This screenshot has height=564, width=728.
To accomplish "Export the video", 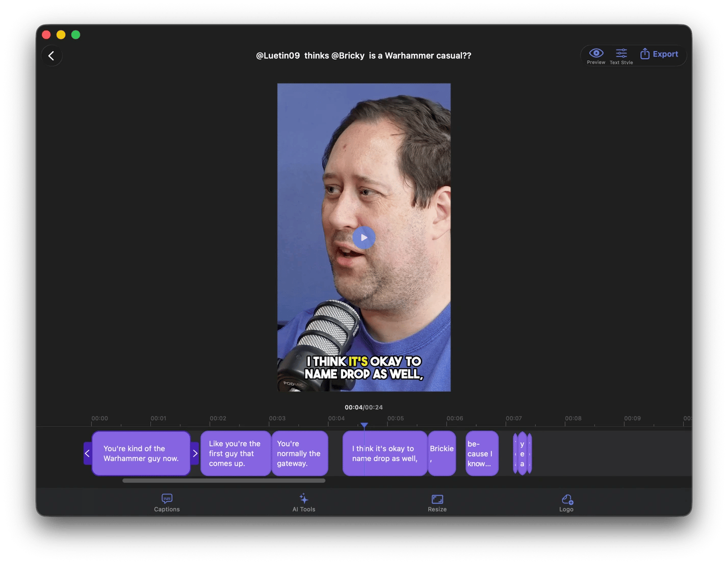I will (x=659, y=54).
